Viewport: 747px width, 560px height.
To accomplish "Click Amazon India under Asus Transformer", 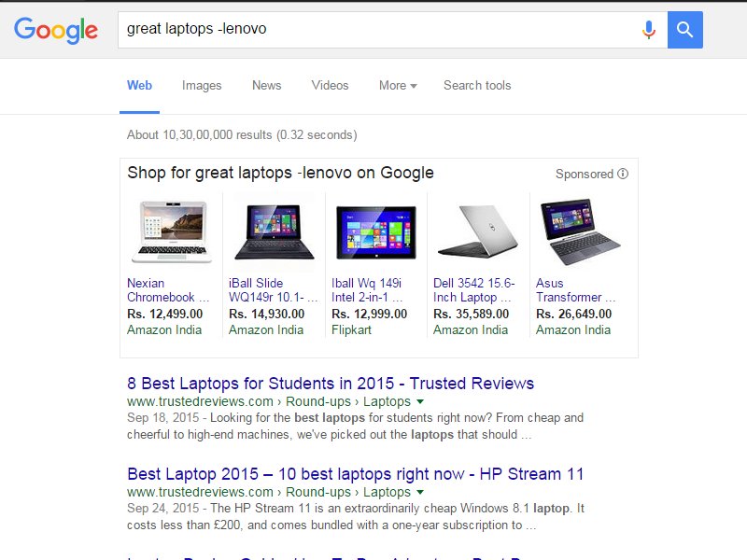I will [x=573, y=330].
